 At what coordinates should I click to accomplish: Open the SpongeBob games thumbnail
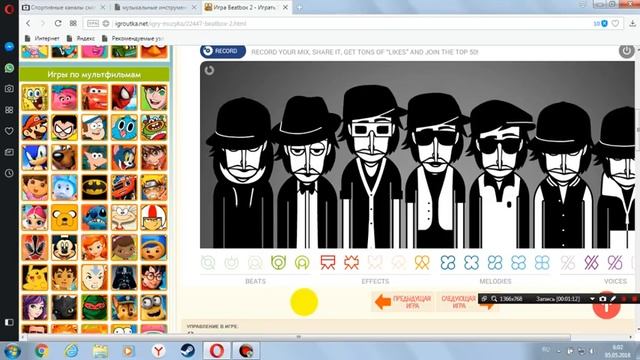(35, 98)
